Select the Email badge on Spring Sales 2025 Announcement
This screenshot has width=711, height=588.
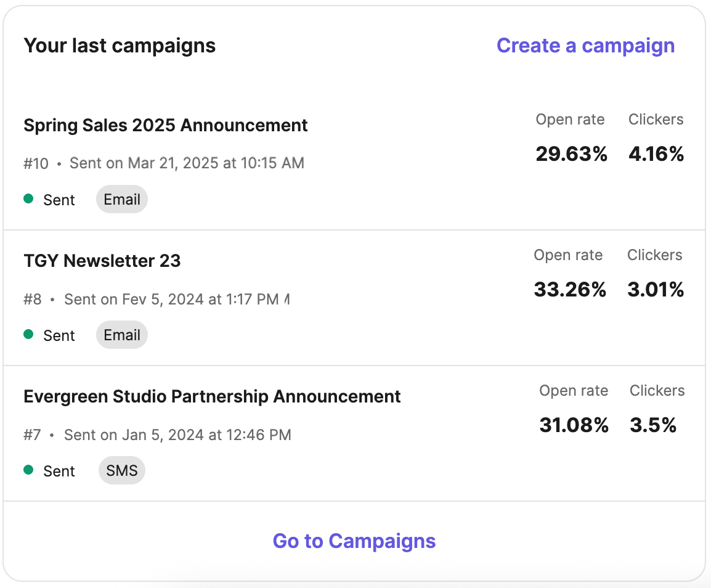pos(121,199)
